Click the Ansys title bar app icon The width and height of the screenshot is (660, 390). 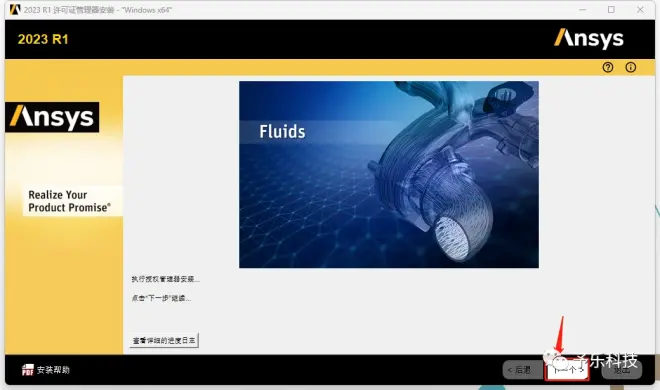pos(15,10)
